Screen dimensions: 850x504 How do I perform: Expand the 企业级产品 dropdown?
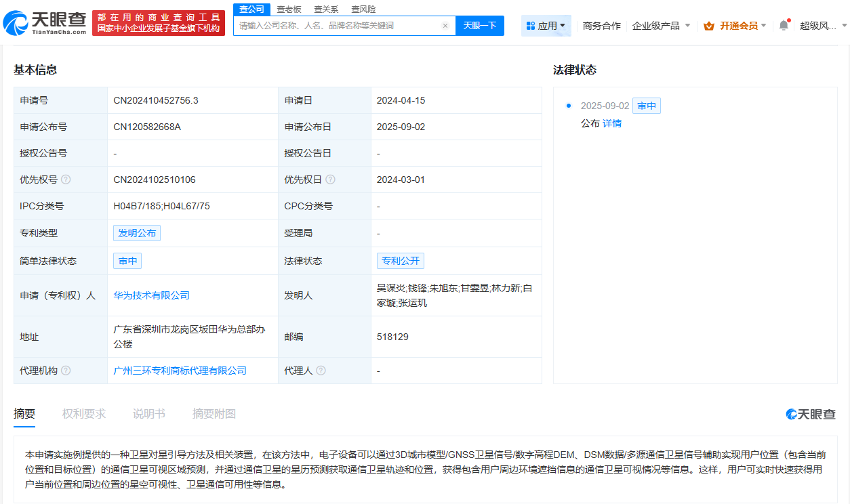click(687, 26)
